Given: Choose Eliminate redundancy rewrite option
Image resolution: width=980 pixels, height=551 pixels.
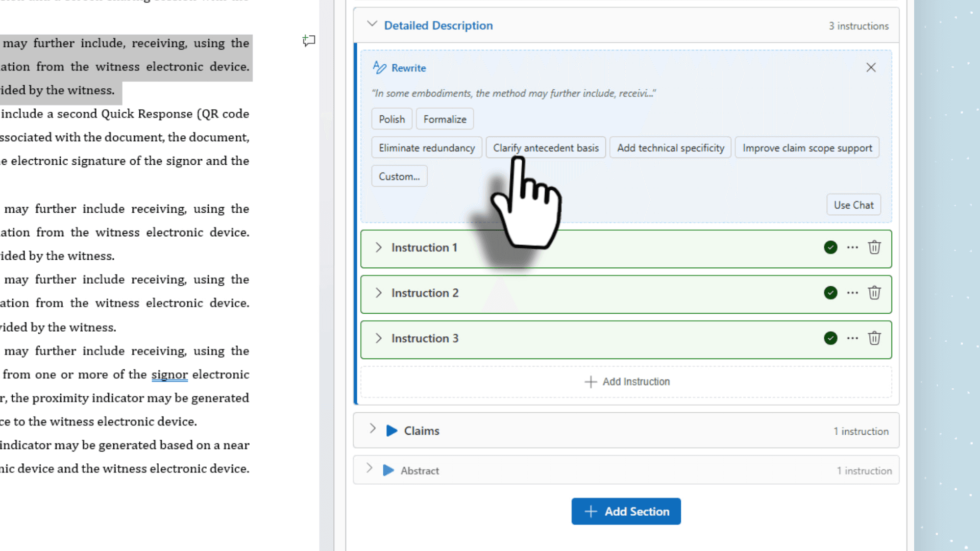Looking at the screenshot, I should pyautogui.click(x=427, y=148).
